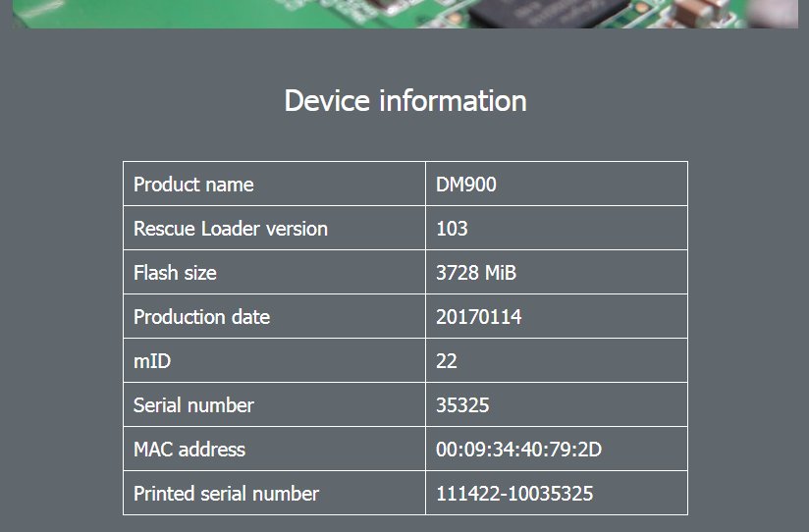Click the MAC address value 00:09:34:40:79:2D
The width and height of the screenshot is (809, 532).
[x=518, y=450]
